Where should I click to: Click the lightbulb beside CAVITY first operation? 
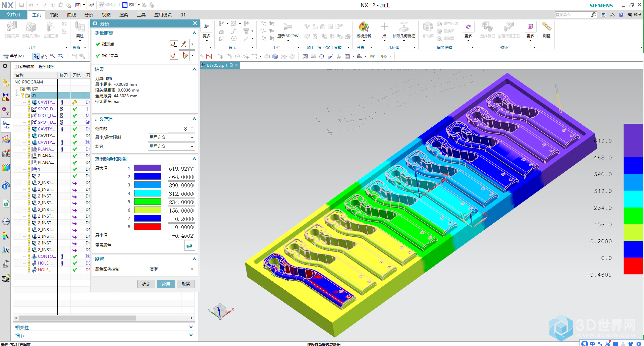pyautogui.click(x=29, y=102)
